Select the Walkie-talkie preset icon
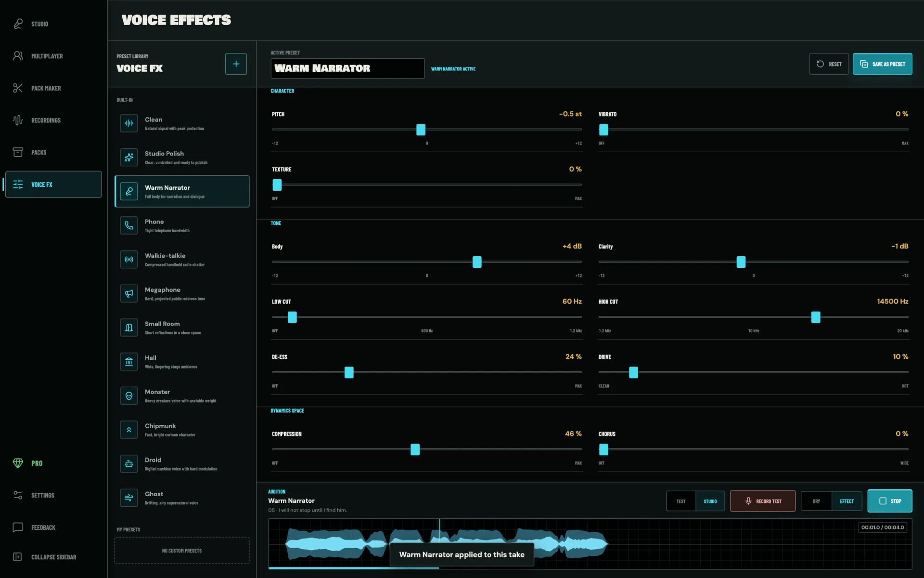This screenshot has height=578, width=924. [129, 260]
